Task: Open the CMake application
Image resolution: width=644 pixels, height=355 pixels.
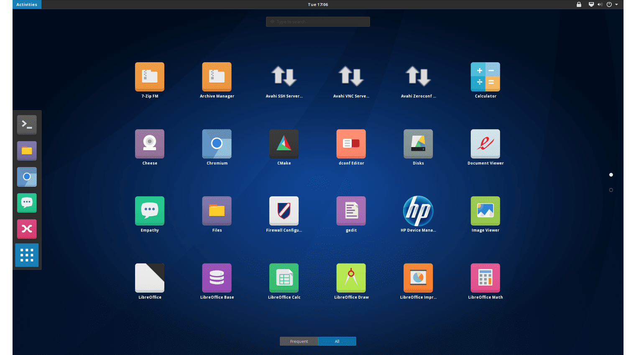Action: coord(284,144)
